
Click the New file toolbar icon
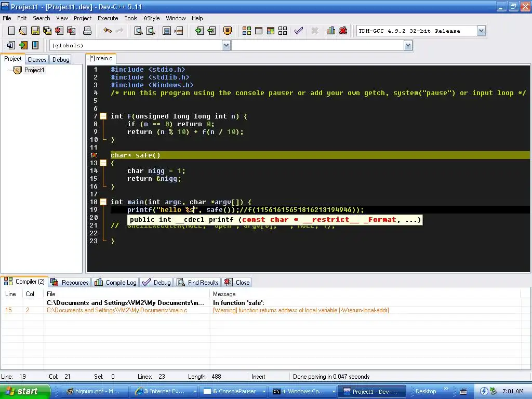click(11, 31)
